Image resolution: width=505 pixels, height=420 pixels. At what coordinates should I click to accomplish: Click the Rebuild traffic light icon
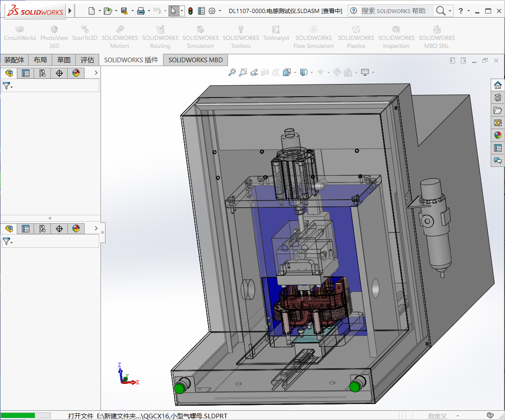pos(190,11)
